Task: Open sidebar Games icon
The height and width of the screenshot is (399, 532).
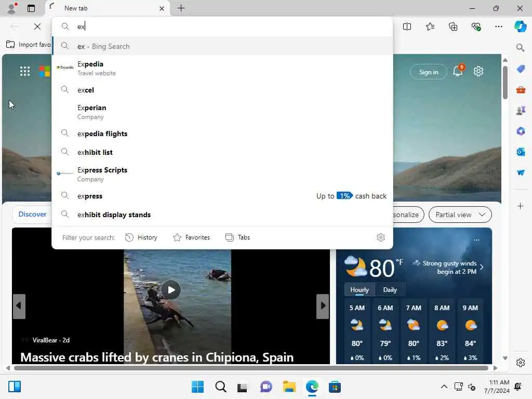Action: tap(521, 111)
